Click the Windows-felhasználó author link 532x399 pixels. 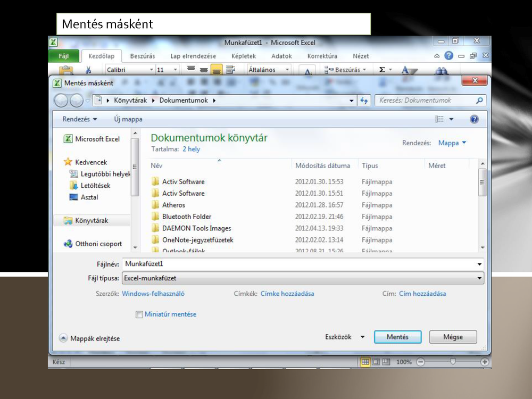[153, 294]
